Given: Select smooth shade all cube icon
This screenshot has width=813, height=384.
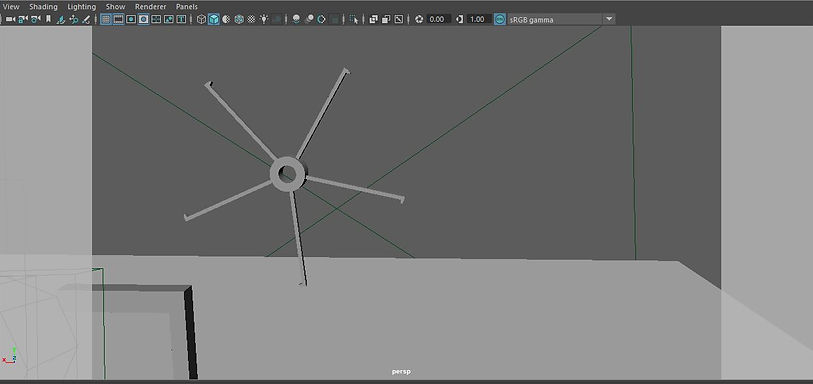Looking at the screenshot, I should tap(214, 19).
